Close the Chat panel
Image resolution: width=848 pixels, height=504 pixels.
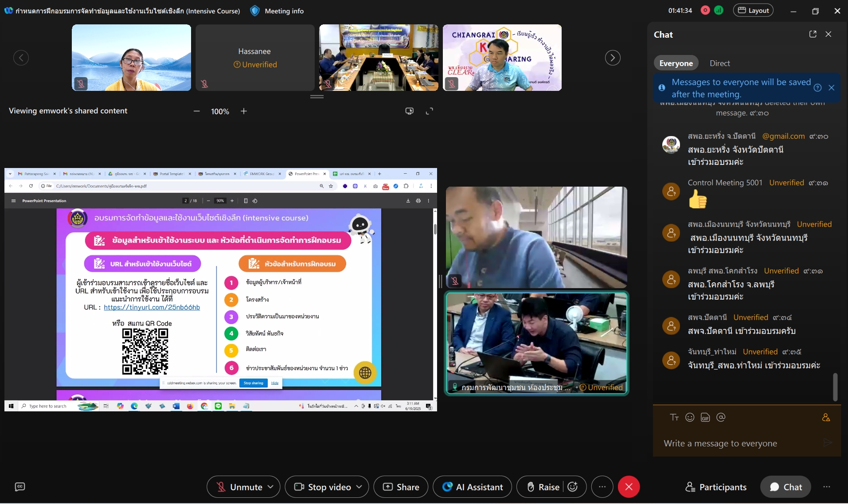tap(828, 34)
